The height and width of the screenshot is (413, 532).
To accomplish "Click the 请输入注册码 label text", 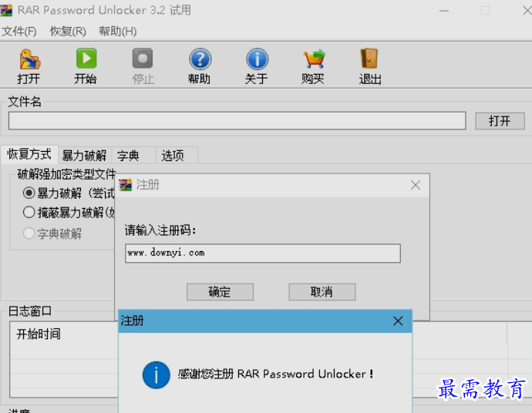I will point(160,230).
